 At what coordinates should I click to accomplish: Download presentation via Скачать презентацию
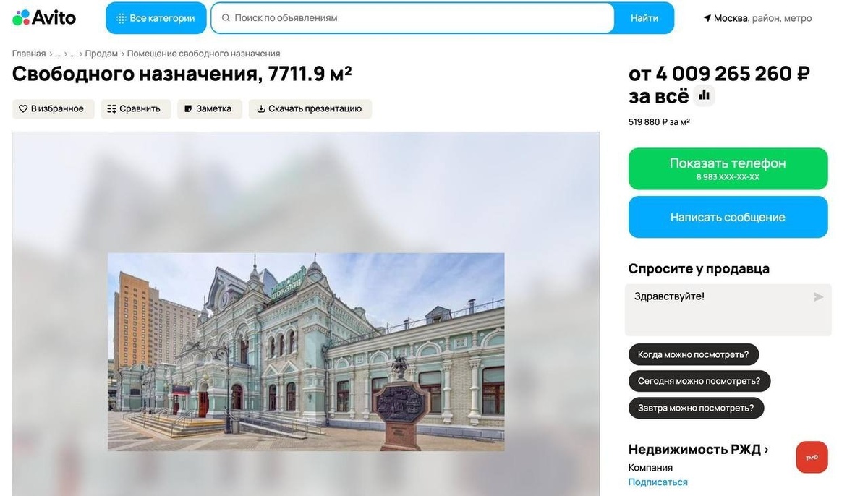(x=310, y=109)
